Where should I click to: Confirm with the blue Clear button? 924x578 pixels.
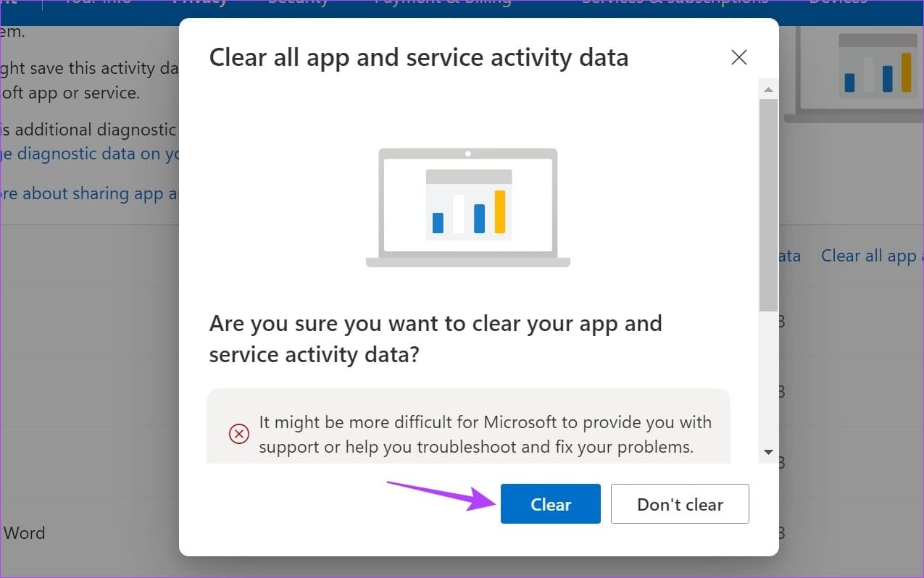pos(551,504)
